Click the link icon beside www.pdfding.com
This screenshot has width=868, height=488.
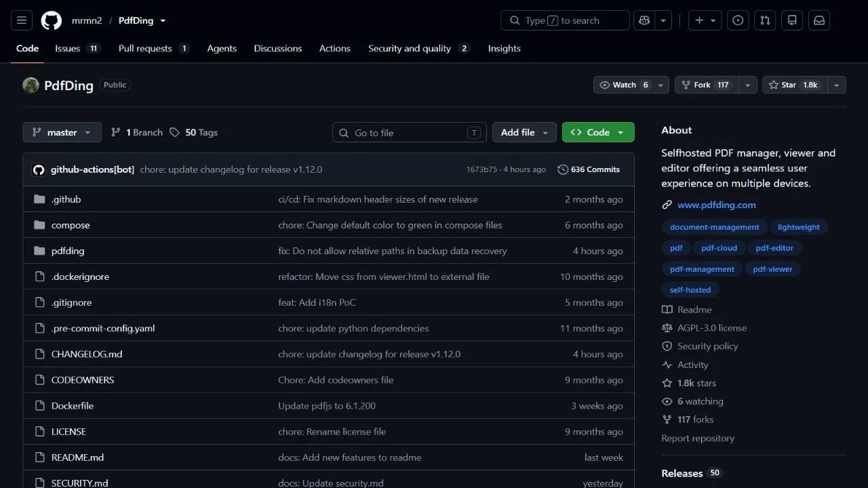click(667, 205)
